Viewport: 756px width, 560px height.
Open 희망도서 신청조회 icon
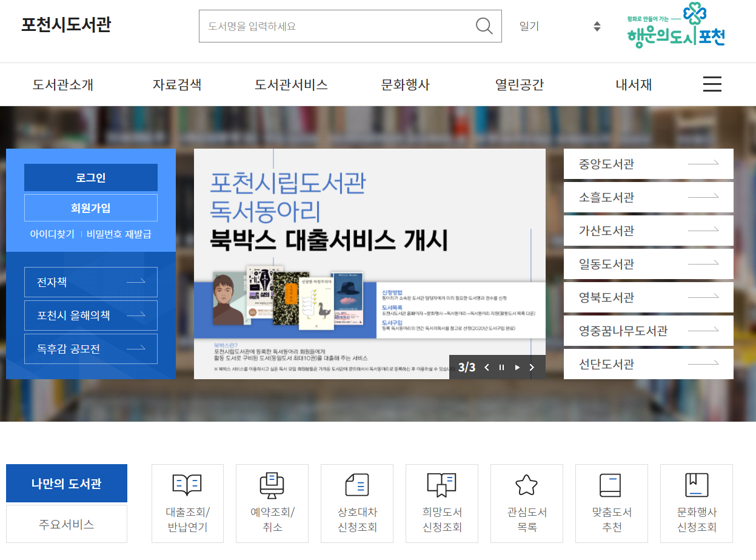click(442, 485)
